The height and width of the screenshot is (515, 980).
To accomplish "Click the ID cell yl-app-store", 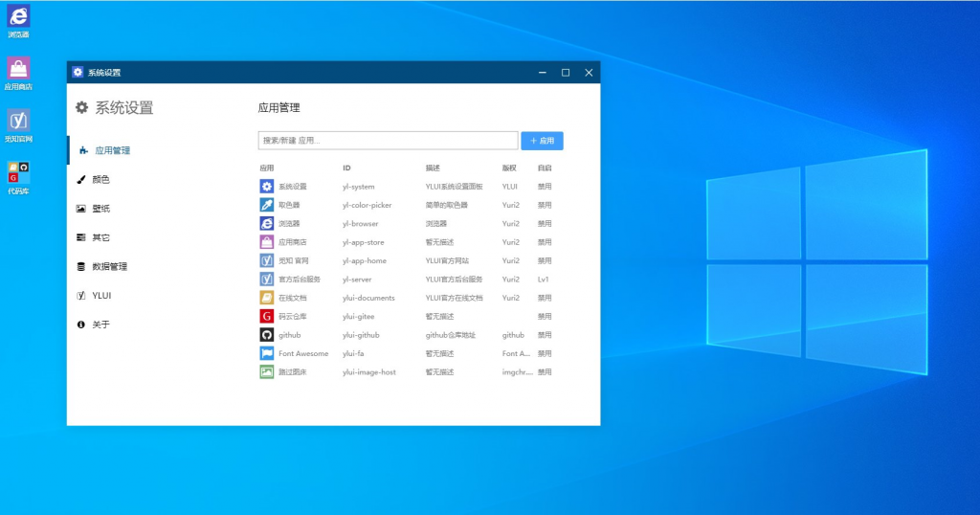I will 363,242.
